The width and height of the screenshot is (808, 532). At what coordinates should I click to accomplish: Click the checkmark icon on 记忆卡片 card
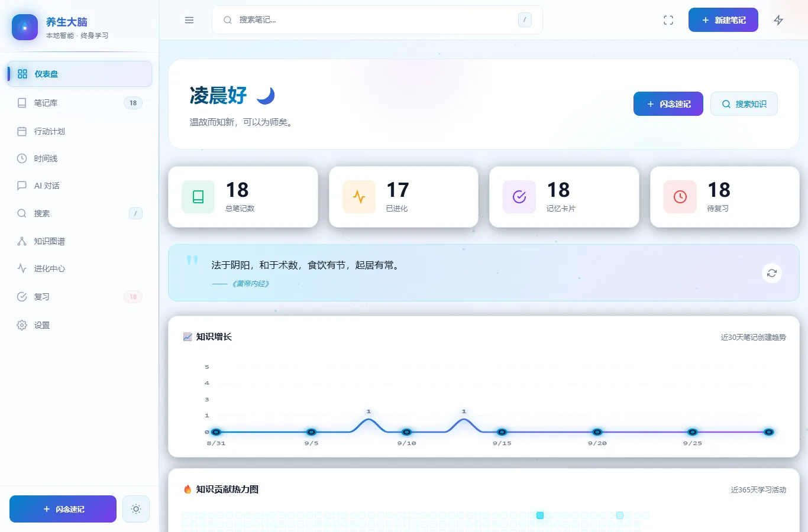tap(519, 197)
